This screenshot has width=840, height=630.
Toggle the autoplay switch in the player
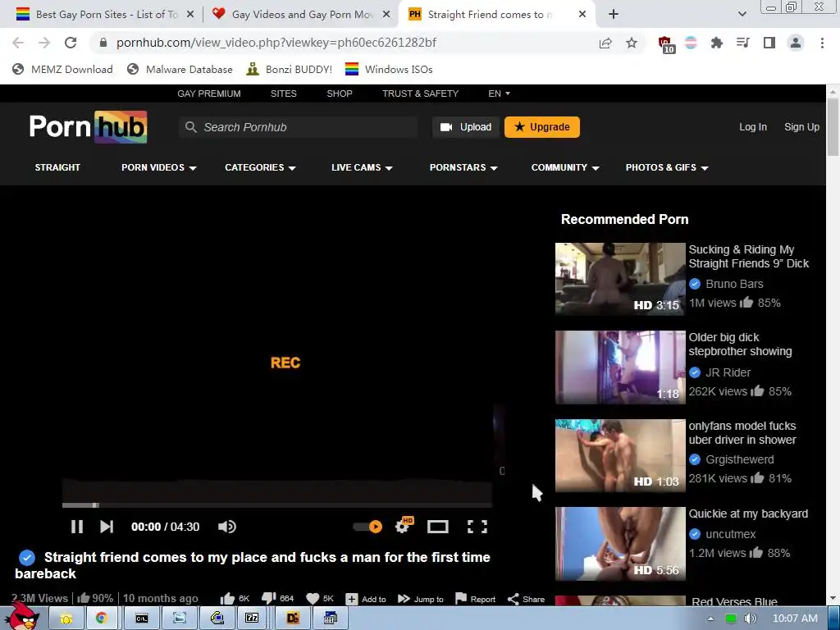tap(368, 527)
